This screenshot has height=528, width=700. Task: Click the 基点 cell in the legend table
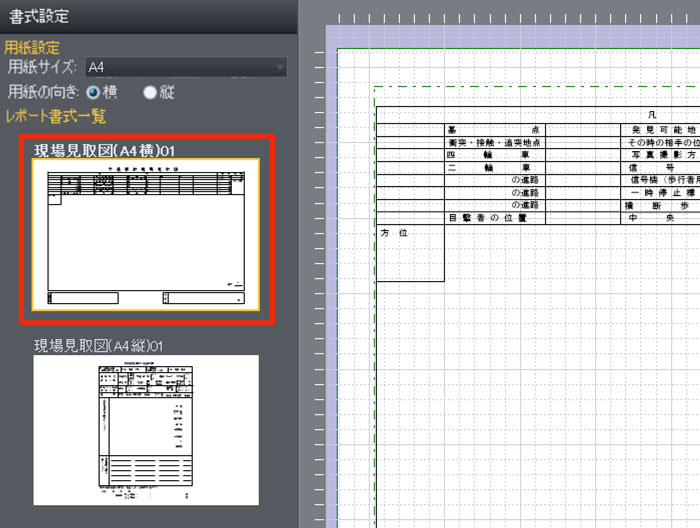[x=495, y=130]
